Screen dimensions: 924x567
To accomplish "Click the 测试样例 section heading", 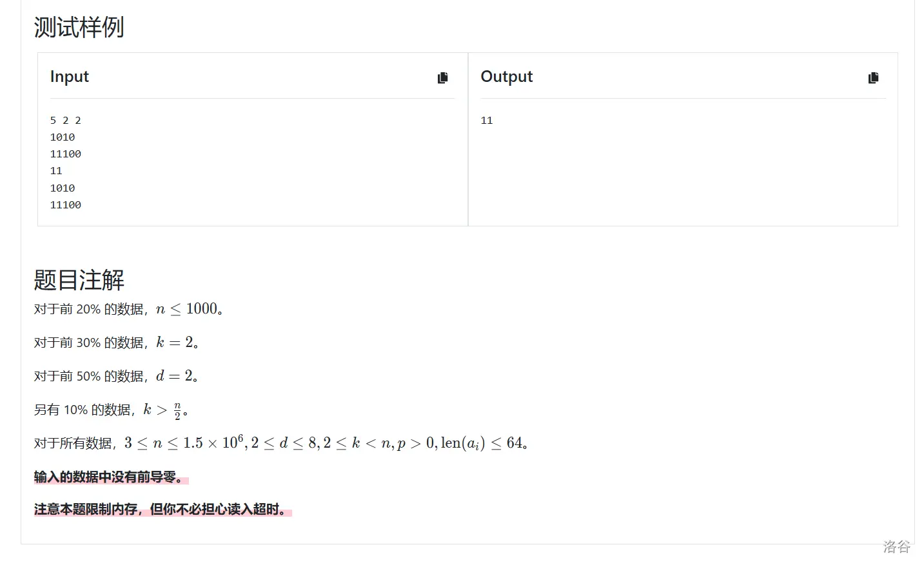I will click(79, 27).
